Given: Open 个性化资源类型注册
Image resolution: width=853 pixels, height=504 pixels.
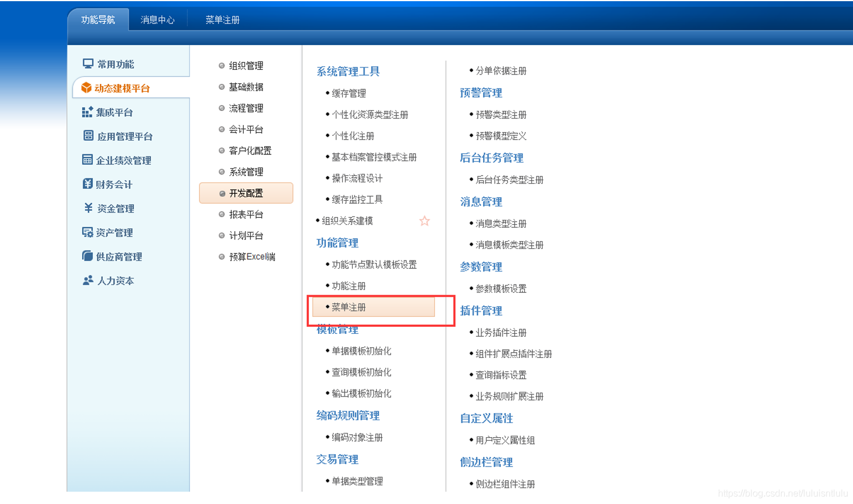Looking at the screenshot, I should pos(370,114).
